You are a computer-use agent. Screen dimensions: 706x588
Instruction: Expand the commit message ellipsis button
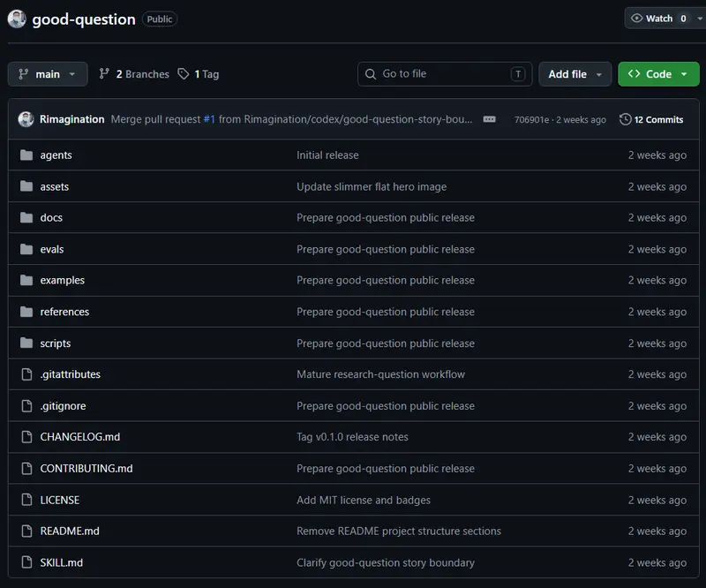click(x=490, y=119)
